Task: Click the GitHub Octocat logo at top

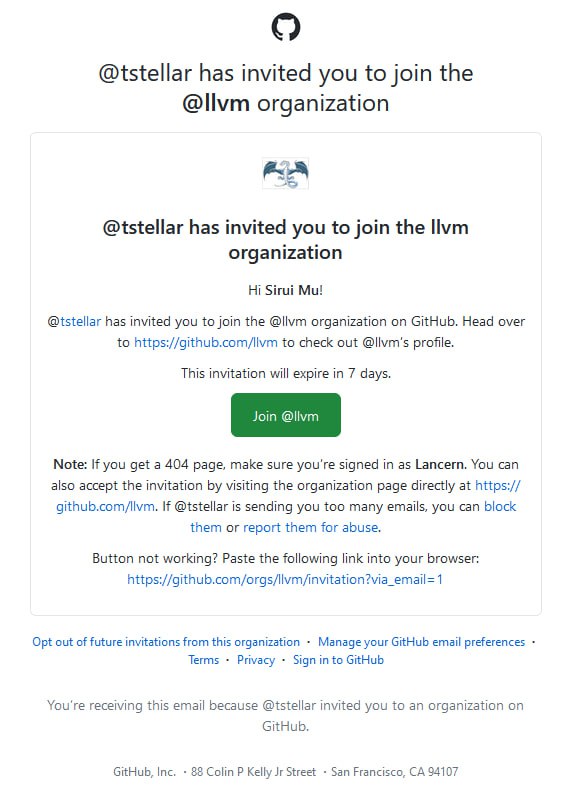Action: (x=285, y=27)
